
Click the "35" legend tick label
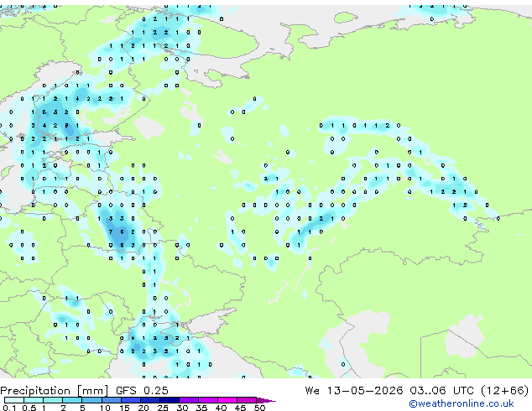click(x=201, y=408)
